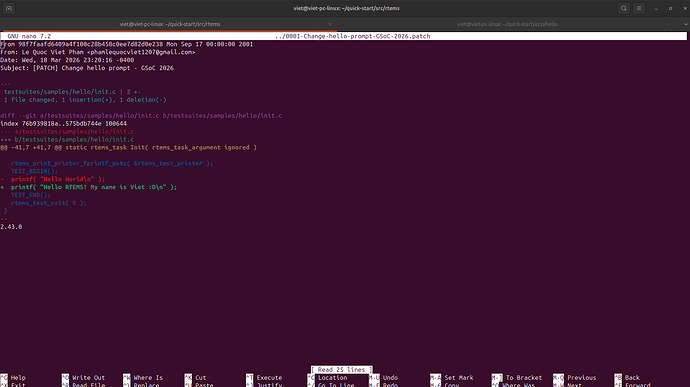Place cursor on the 'From: Le Quoc Viet Pham' line
Viewport: 690px width, 387px height.
pos(98,52)
